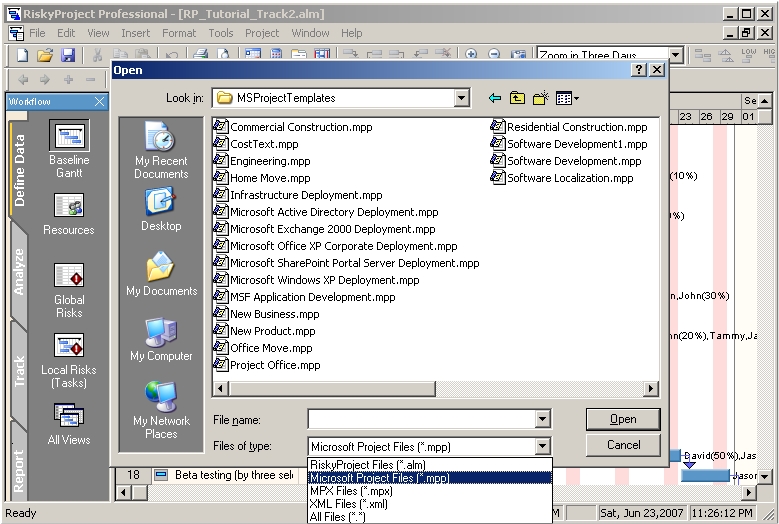779x524 pixels.
Task: Choose XML Files (*.xml) from type list
Action: click(430, 504)
